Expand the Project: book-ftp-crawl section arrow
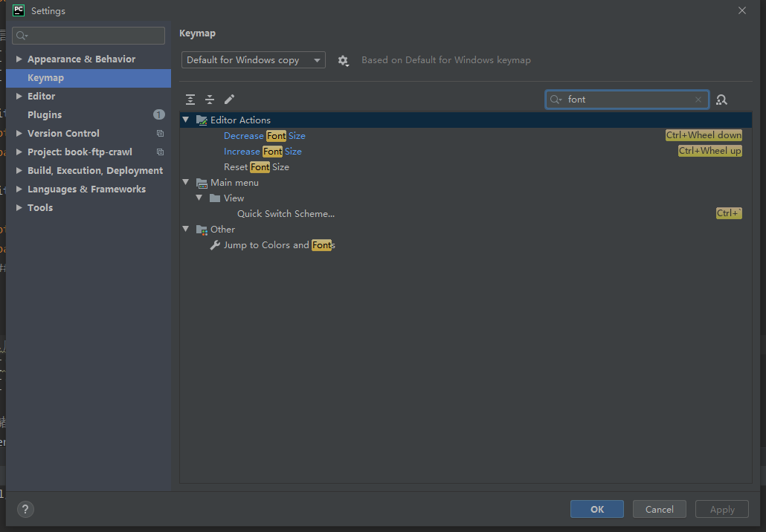 (x=19, y=152)
